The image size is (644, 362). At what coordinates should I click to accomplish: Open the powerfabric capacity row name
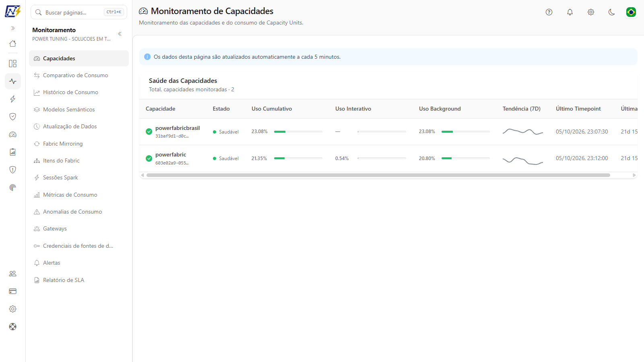pyautogui.click(x=171, y=154)
